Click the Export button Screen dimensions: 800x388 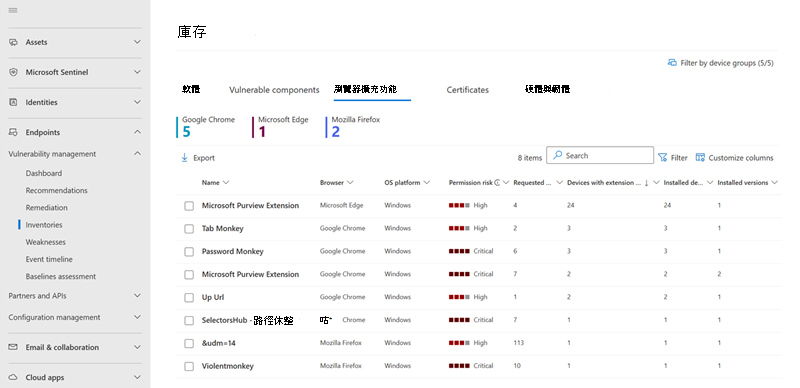198,158
